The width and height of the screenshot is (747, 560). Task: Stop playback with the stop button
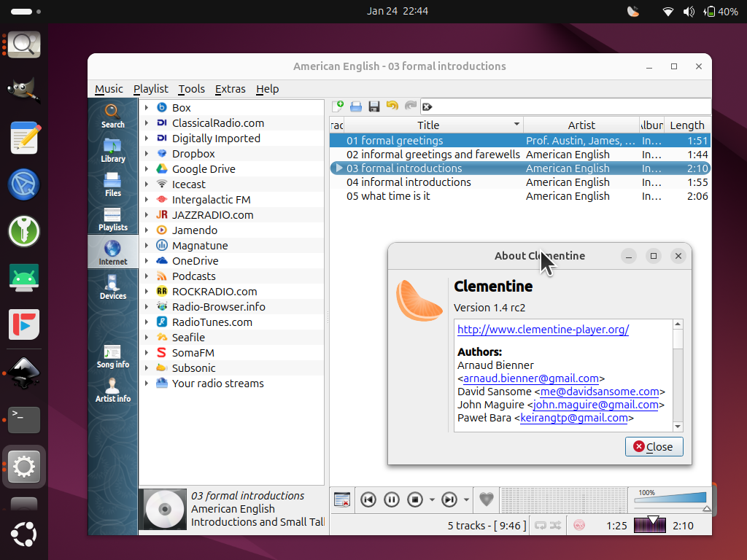[x=415, y=499]
